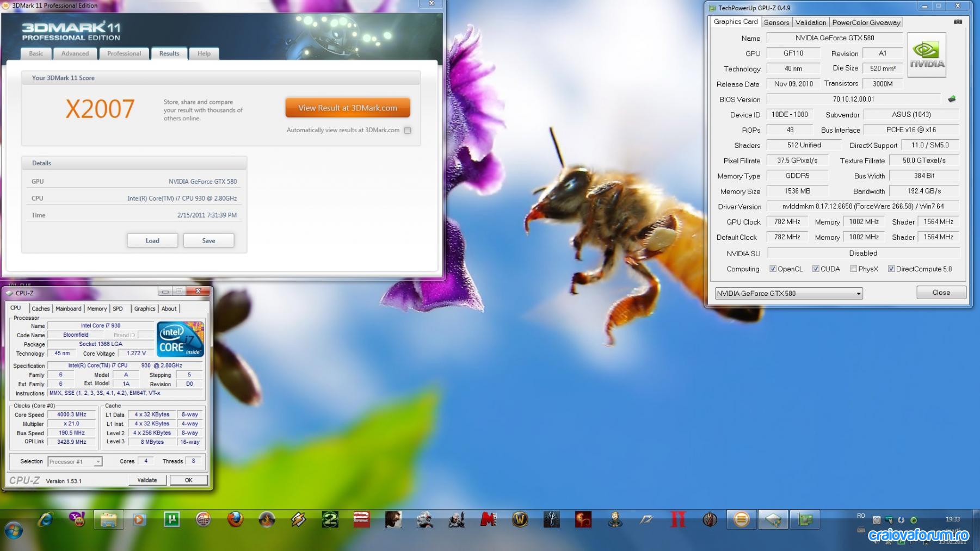Viewport: 980px width, 551px height.
Task: Launch Internet Explorer from the taskbar
Action: [45, 520]
